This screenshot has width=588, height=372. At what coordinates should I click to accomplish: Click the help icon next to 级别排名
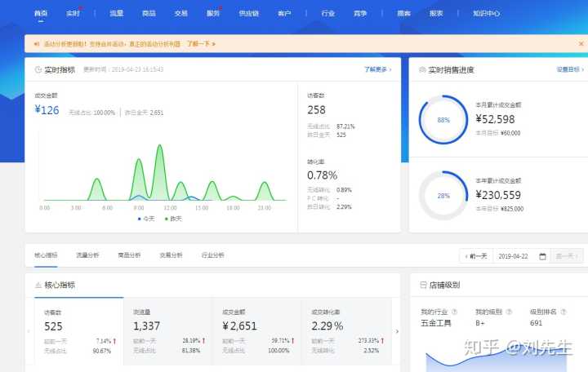pos(563,312)
